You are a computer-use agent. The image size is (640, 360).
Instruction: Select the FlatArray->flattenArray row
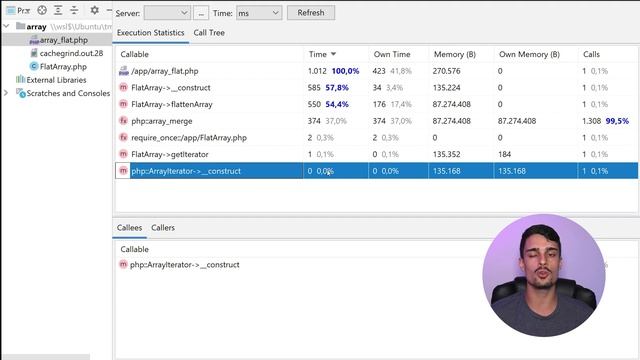376,104
